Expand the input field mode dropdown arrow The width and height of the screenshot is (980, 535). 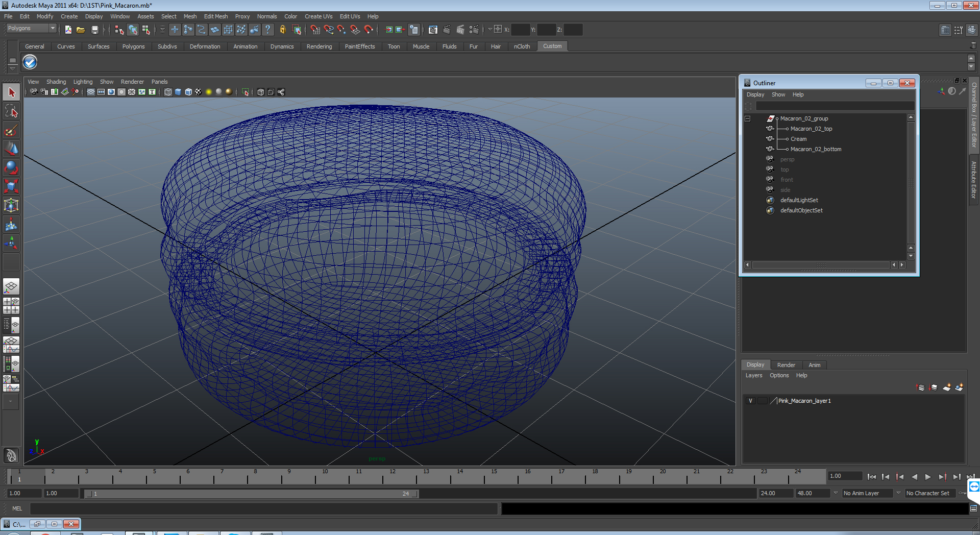pos(490,30)
